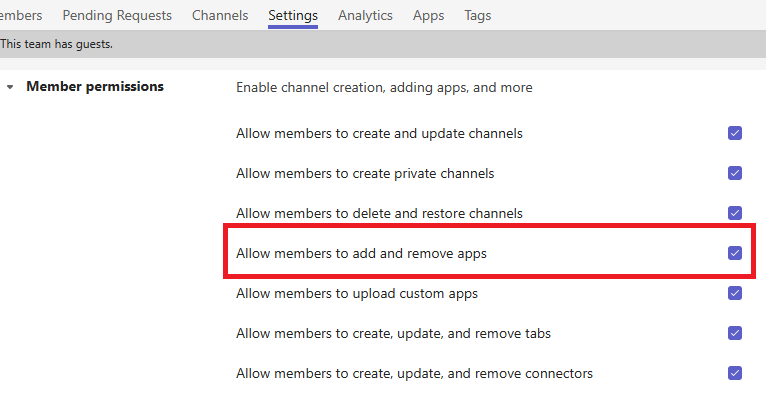Click the Member permissions heading
766x416 pixels.
pos(95,86)
